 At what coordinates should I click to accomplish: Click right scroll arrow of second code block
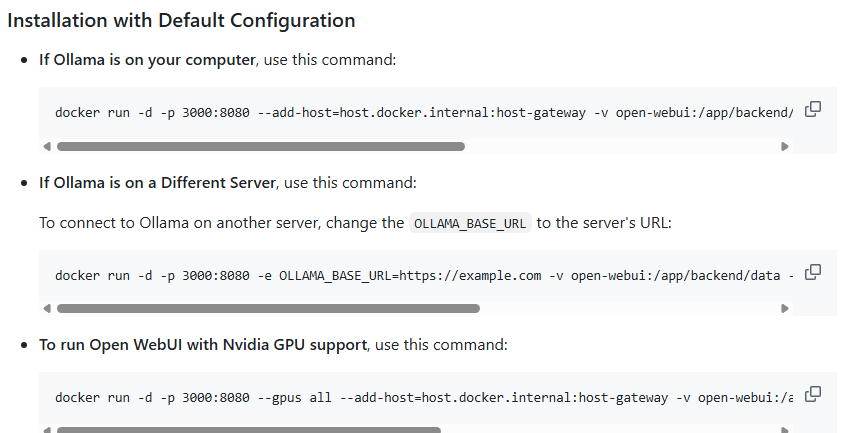coord(785,309)
